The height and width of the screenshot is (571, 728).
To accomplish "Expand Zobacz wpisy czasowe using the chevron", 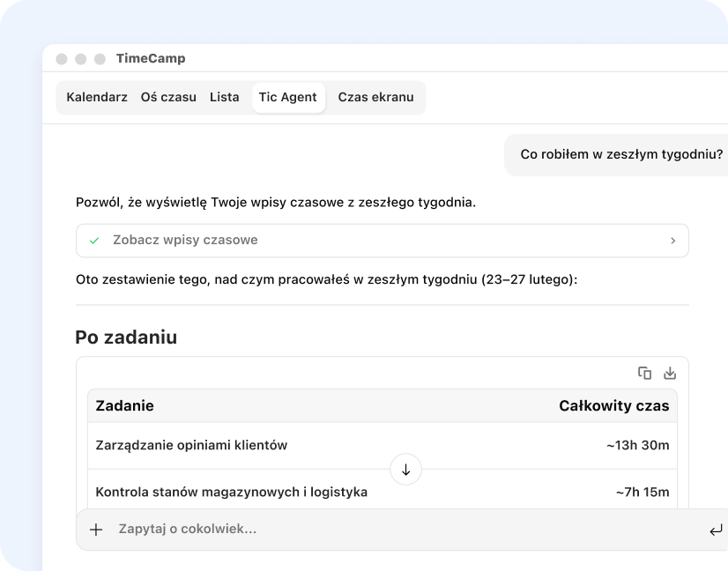I will click(x=672, y=240).
